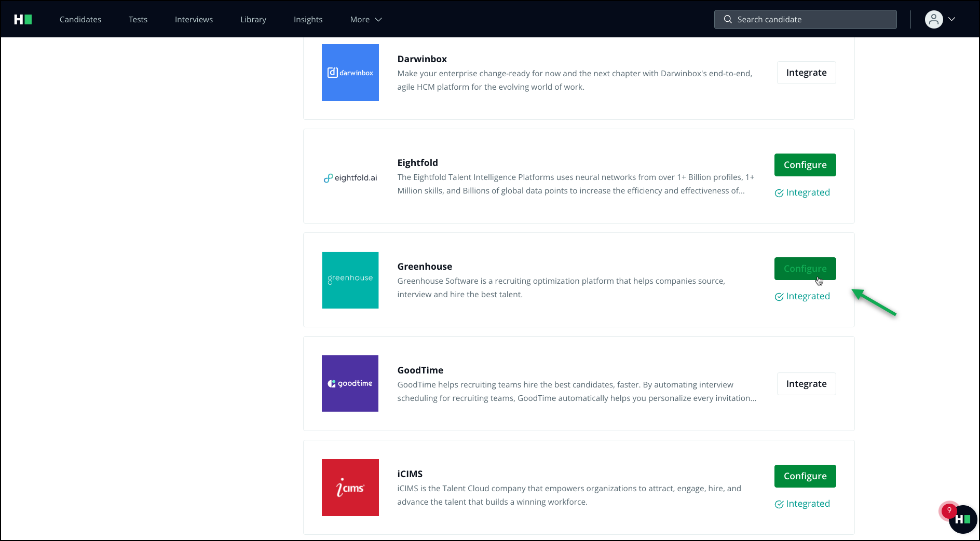Click the Integrated status for Greenhouse

click(x=802, y=296)
